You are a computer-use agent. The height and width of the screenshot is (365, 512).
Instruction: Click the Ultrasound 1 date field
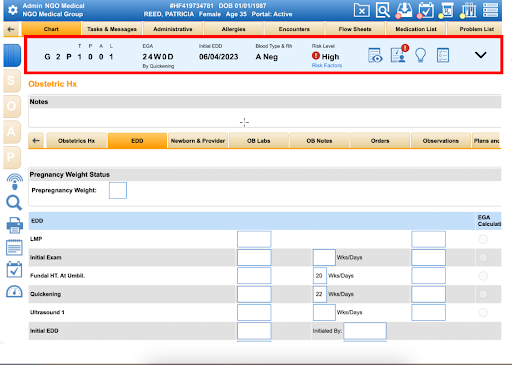[x=254, y=312]
